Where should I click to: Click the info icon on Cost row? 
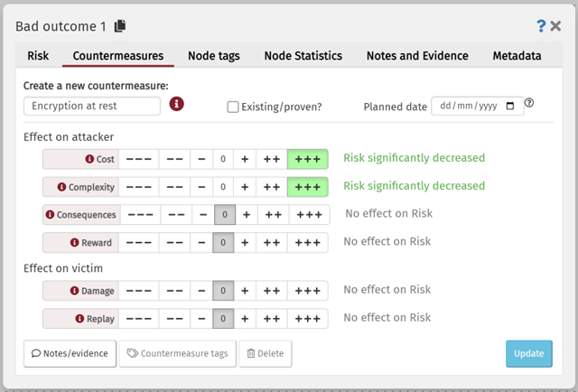point(89,160)
